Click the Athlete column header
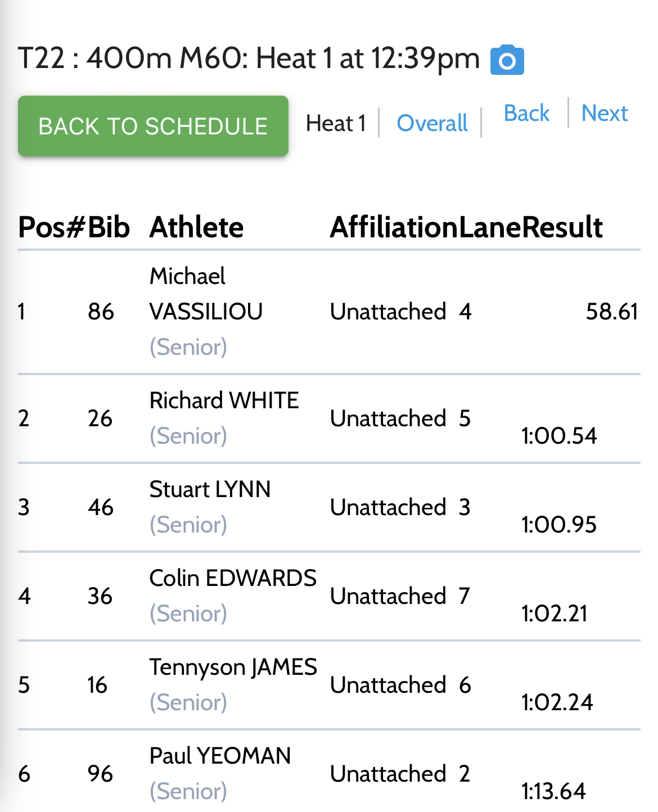The image size is (658, 812). pyautogui.click(x=196, y=227)
